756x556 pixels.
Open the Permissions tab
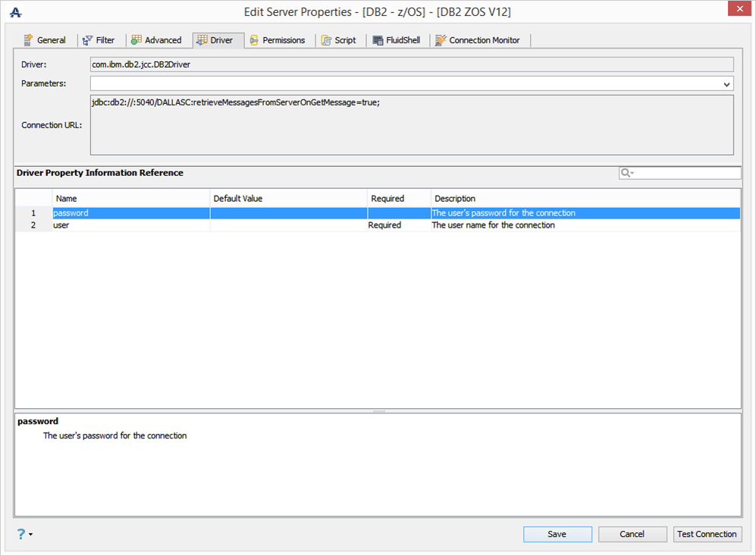coord(278,40)
